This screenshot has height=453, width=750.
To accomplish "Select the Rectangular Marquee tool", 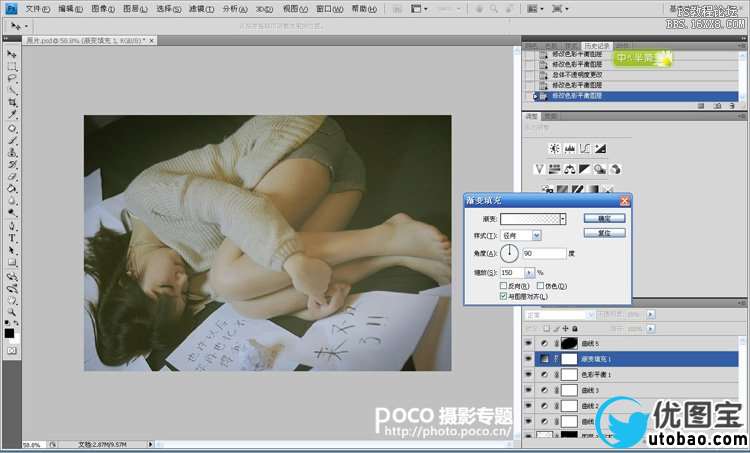I will pyautogui.click(x=11, y=66).
